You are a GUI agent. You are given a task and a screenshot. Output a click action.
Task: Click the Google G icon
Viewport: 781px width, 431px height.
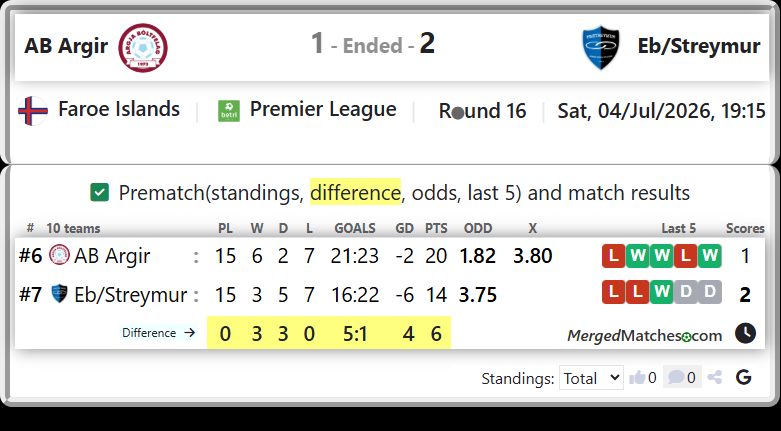coord(744,377)
